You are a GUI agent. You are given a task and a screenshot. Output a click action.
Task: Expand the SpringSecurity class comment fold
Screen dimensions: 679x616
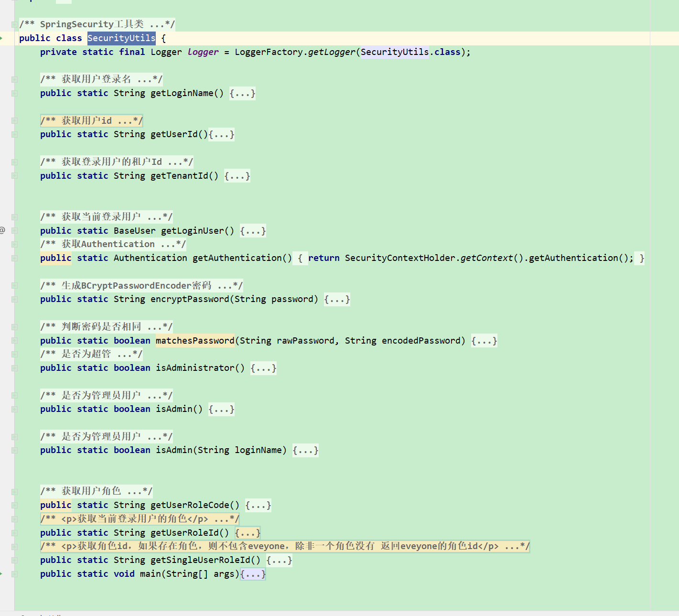pos(14,24)
